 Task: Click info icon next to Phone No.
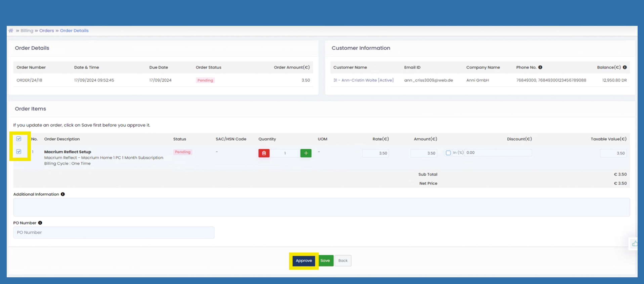(540, 67)
